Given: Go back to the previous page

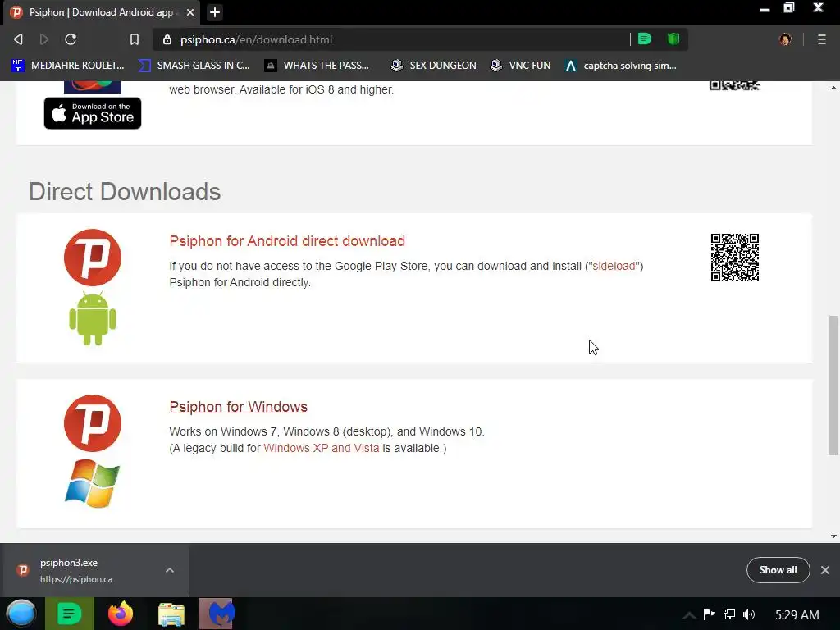Looking at the screenshot, I should click(18, 39).
